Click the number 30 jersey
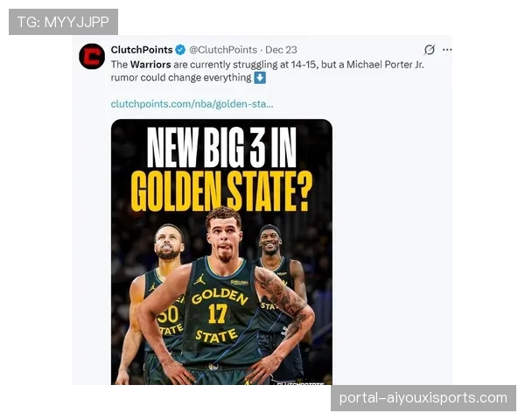 pyautogui.click(x=168, y=315)
